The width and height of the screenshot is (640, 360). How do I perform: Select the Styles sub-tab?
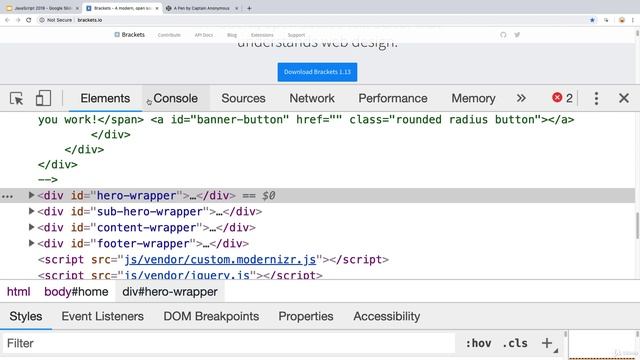coord(26,316)
